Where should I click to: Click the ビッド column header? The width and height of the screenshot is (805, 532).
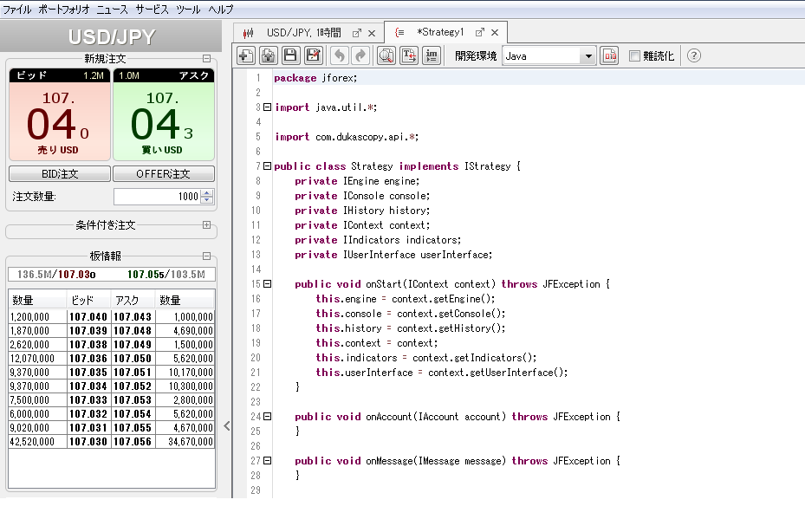pyautogui.click(x=88, y=301)
